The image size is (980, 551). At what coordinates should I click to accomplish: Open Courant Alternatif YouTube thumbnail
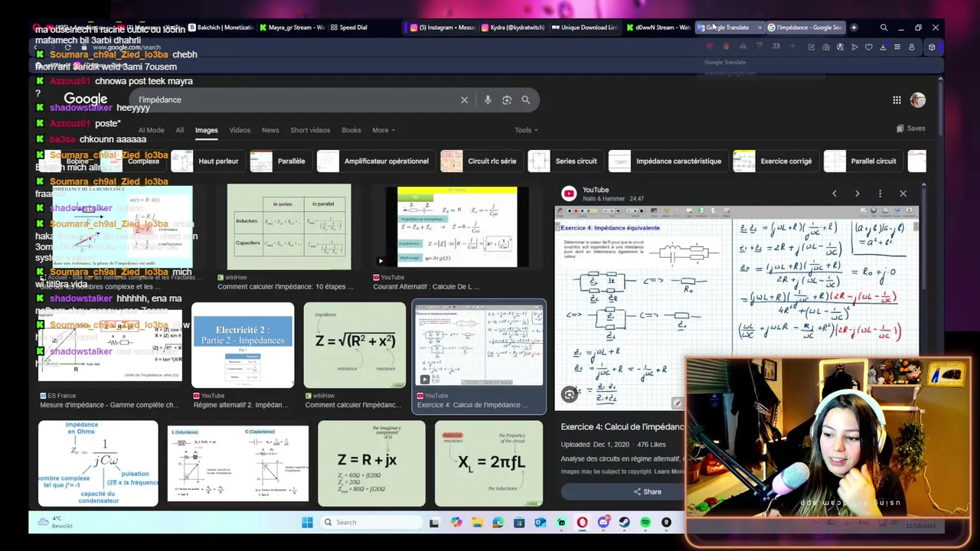(x=457, y=227)
